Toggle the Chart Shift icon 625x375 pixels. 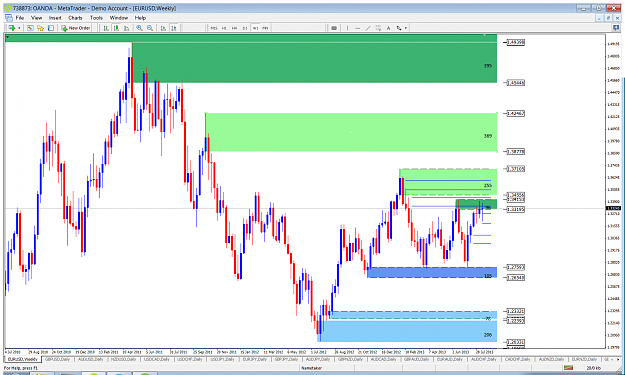point(174,28)
